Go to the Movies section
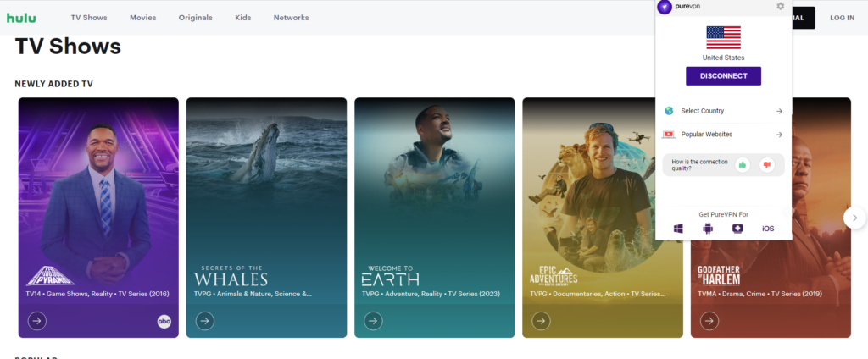Viewport: 868px width, 359px height. (x=142, y=18)
